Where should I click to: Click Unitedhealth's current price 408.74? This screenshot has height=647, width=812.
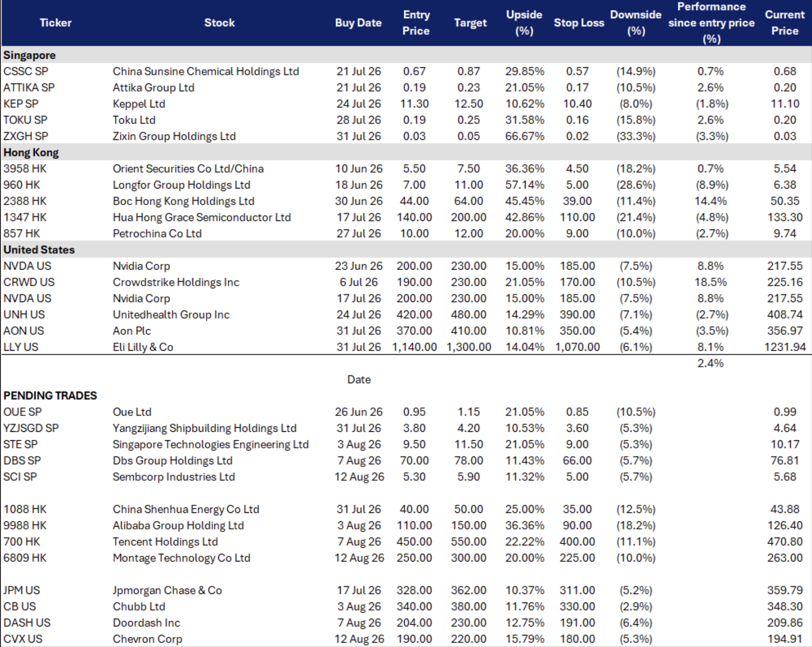point(785,315)
